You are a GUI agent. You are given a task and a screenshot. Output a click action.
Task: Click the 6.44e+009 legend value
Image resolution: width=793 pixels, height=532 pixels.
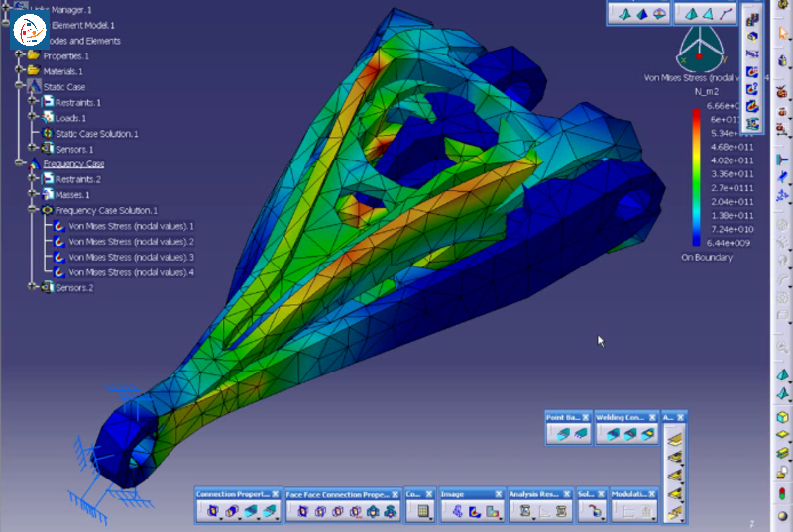(729, 243)
